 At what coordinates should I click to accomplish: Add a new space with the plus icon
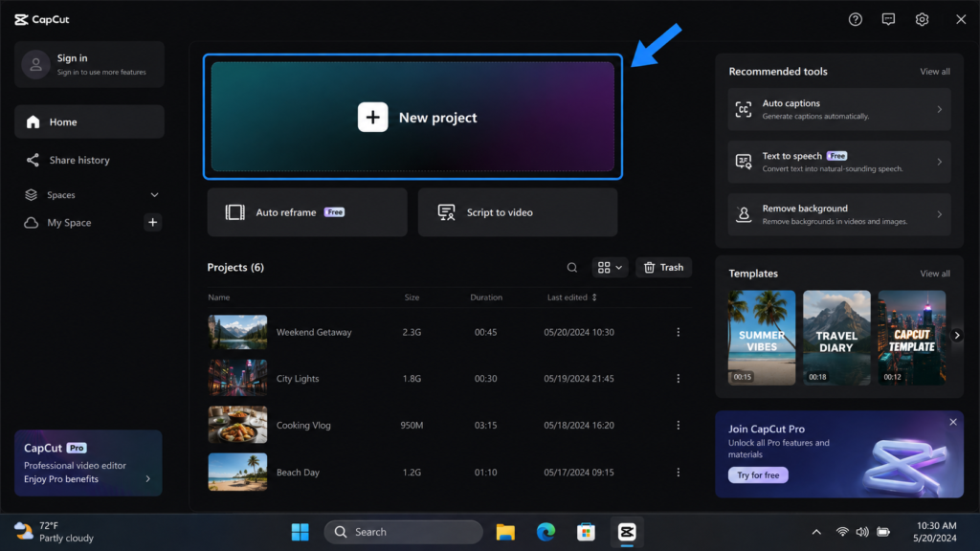152,222
